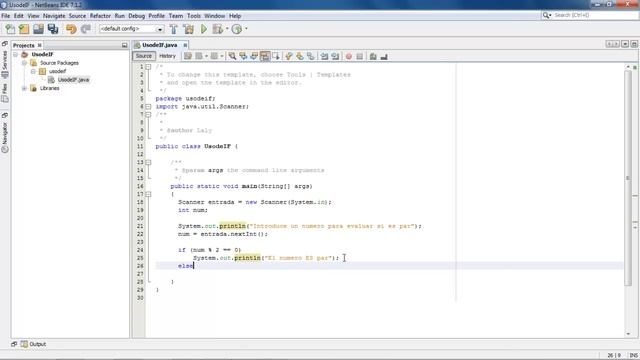
Task: Click the Profile Project toolbar icon
Action: [237, 29]
